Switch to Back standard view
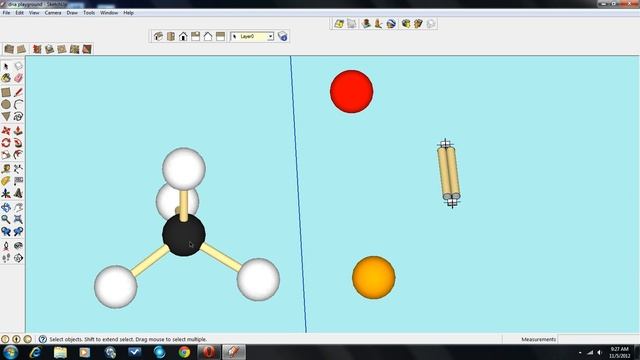Viewport: 640px width, 360px height. (x=208, y=36)
